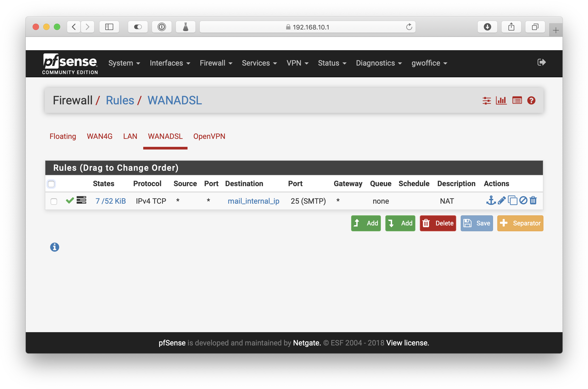This screenshot has width=588, height=389.
Task: Delete the rule using the row trash icon
Action: pyautogui.click(x=533, y=200)
